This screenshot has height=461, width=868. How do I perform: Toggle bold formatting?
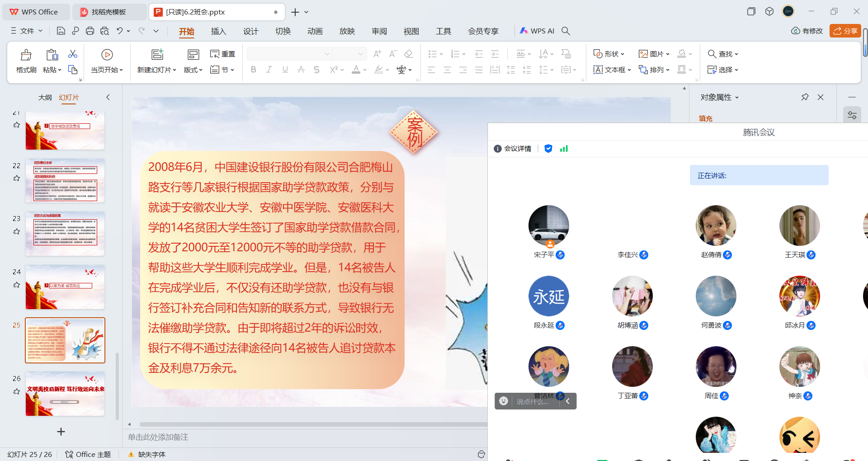tap(253, 70)
